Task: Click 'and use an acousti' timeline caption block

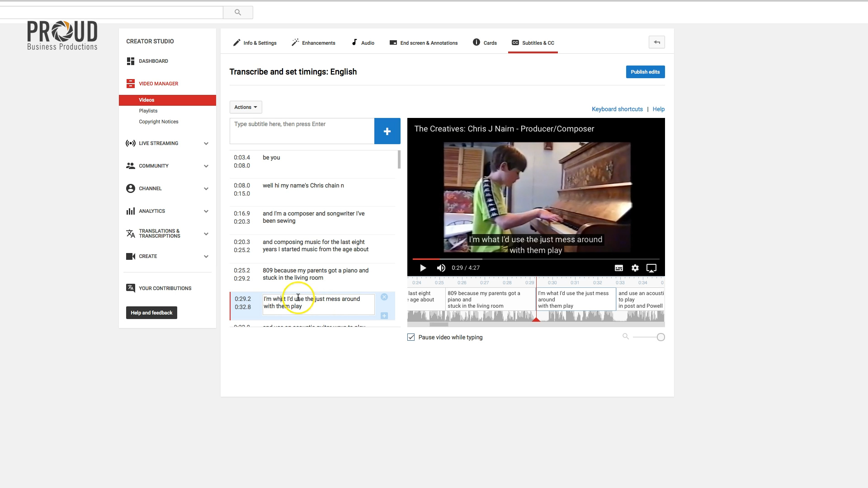Action: (x=641, y=300)
